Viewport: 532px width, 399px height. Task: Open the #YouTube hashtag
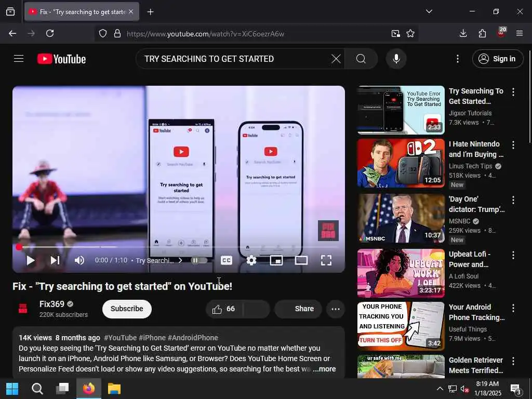[x=120, y=338]
